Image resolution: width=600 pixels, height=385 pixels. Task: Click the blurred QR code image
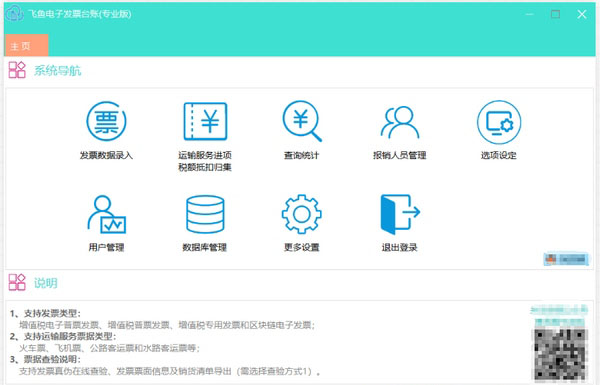click(561, 354)
